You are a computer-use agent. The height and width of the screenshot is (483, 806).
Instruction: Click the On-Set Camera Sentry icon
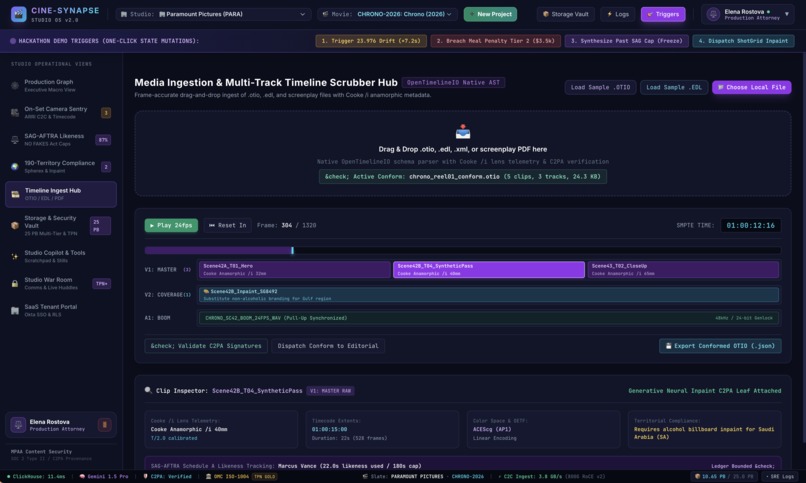pos(15,113)
